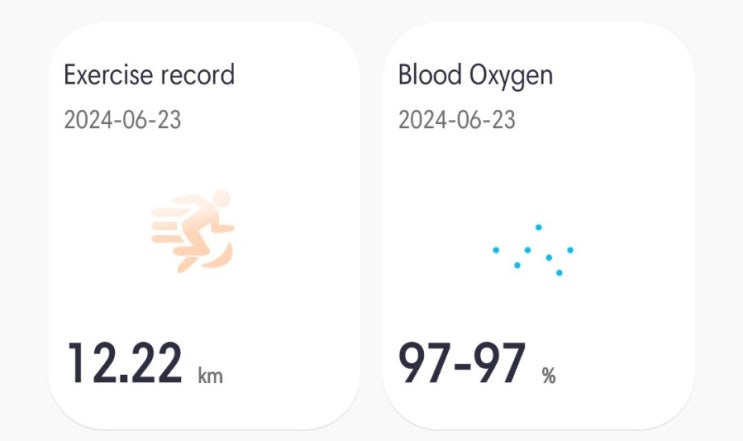
Task: Tap the runner's head in exercise icon
Action: [221, 198]
